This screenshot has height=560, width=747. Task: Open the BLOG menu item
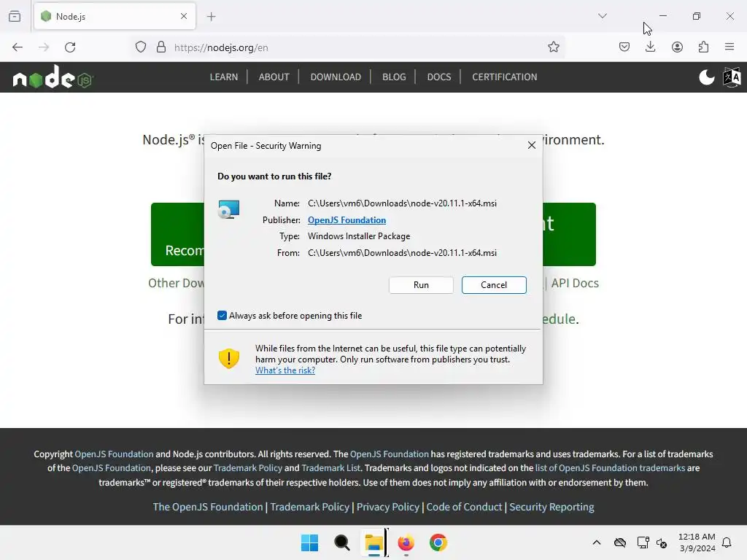(394, 77)
